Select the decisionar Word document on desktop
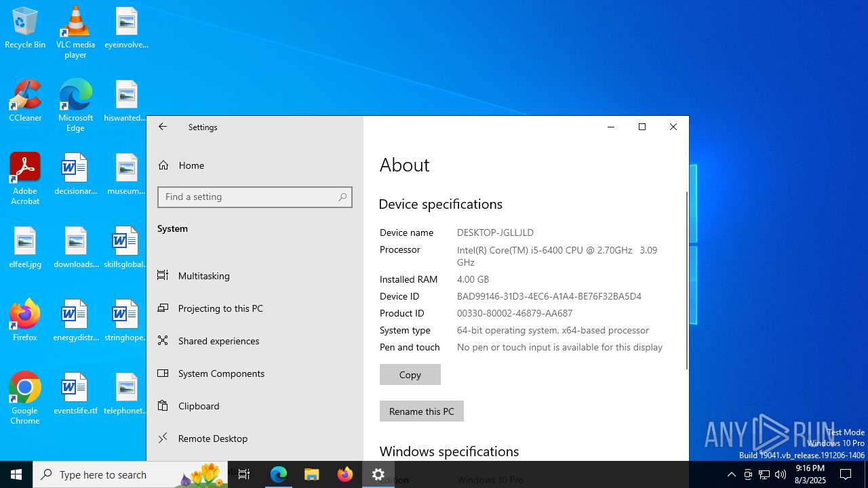 point(75,174)
